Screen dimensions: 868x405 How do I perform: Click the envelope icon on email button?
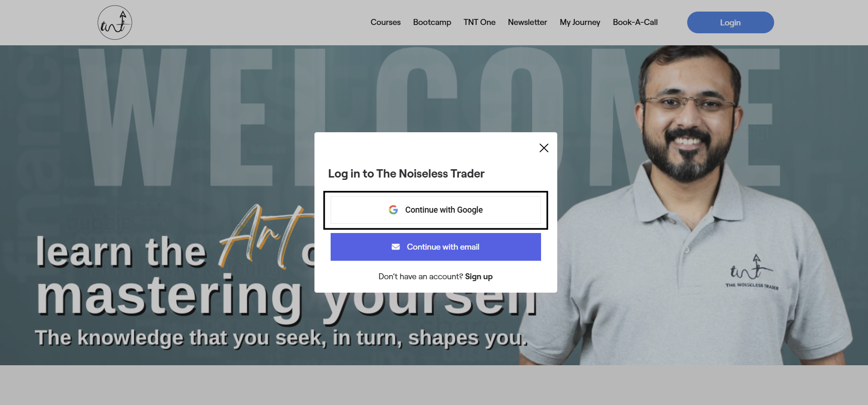396,247
